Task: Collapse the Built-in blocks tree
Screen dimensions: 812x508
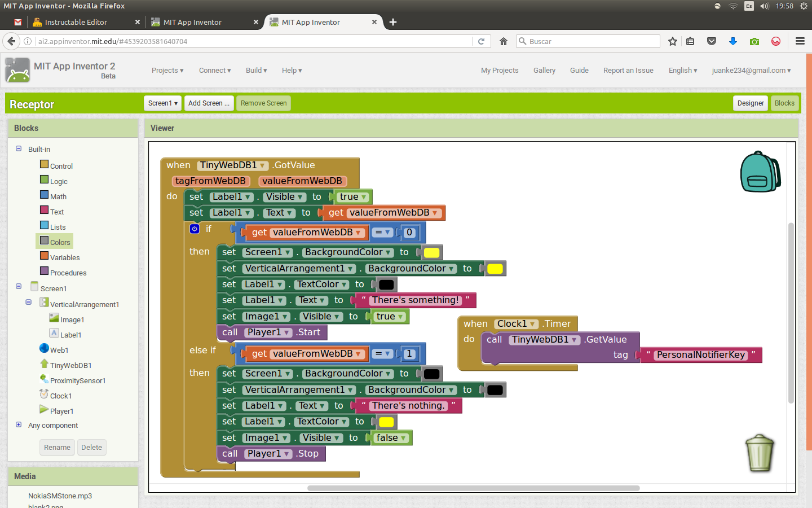Action: click(19, 148)
